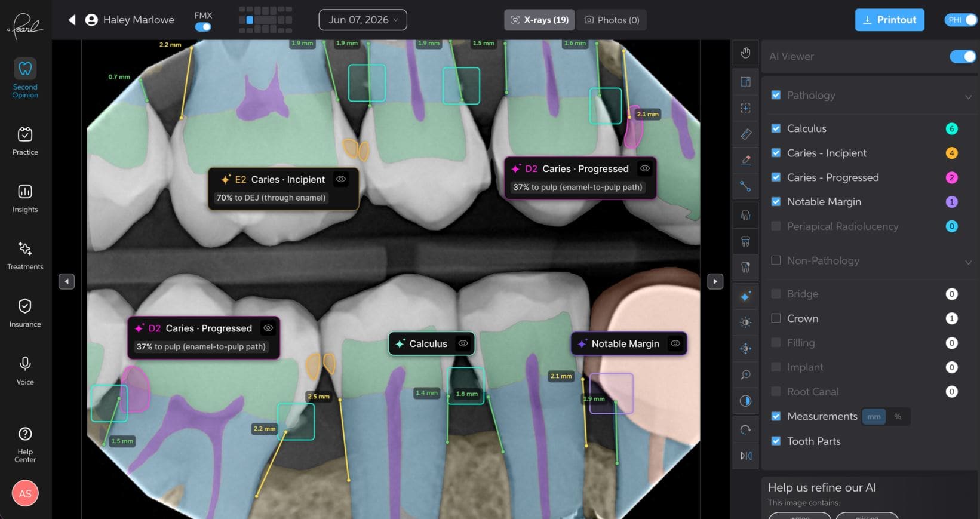Hide the Notable Margin annotation via eye icon
The width and height of the screenshot is (980, 519).
[675, 343]
